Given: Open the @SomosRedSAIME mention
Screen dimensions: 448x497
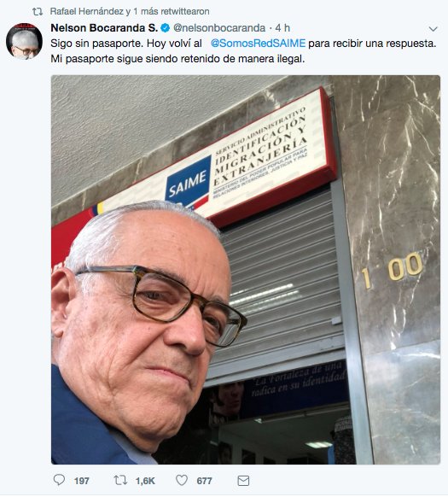Looking at the screenshot, I should [258, 43].
